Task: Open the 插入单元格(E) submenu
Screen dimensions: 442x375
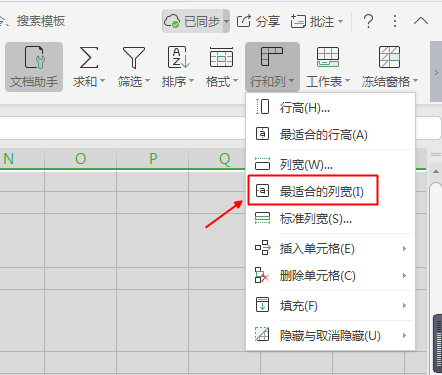Action: point(330,248)
